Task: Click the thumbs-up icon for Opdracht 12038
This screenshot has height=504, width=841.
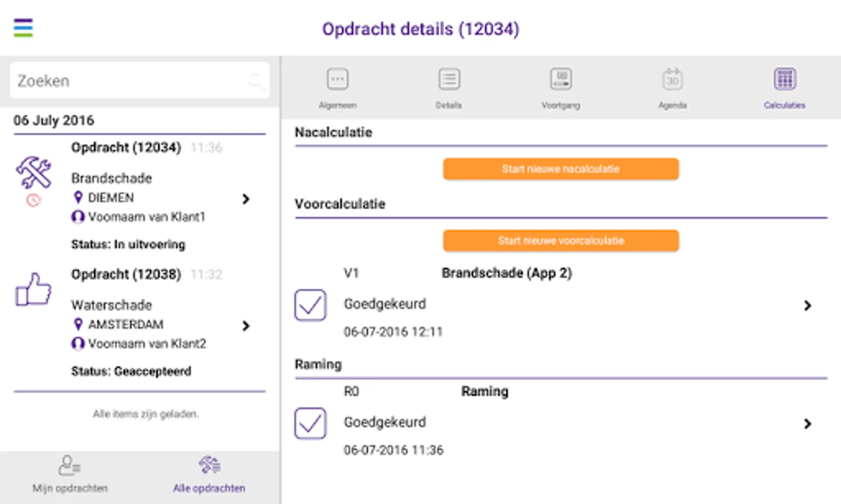Action: [34, 290]
